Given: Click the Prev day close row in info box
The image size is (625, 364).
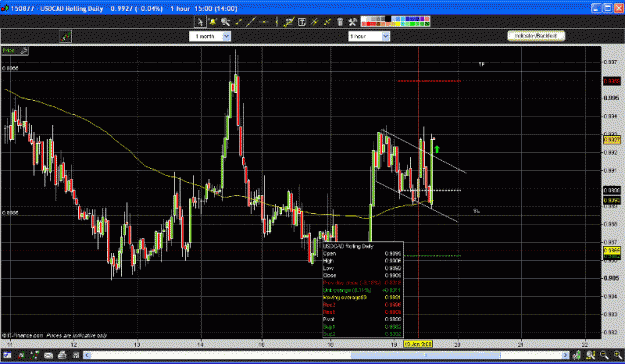Looking at the screenshot, I should pos(362,283).
